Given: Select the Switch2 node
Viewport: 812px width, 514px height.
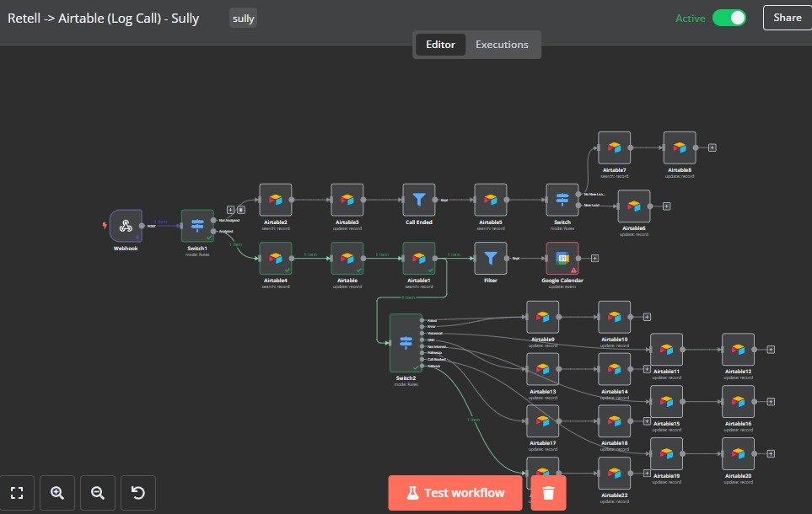Looking at the screenshot, I should point(406,343).
